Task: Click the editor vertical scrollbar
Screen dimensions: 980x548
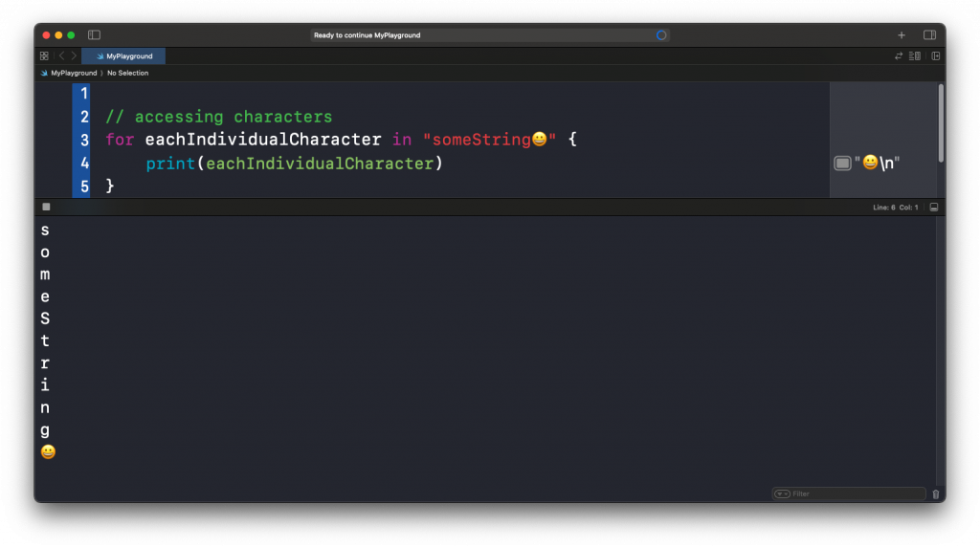Action: (x=941, y=122)
